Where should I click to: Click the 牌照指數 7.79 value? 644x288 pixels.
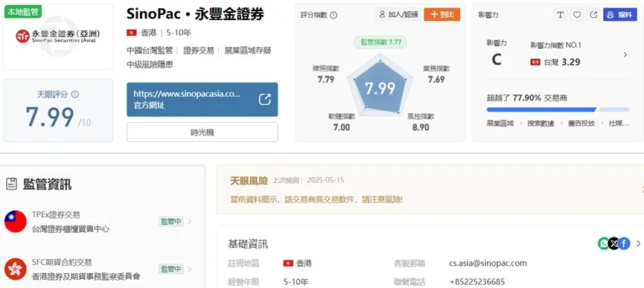[326, 79]
